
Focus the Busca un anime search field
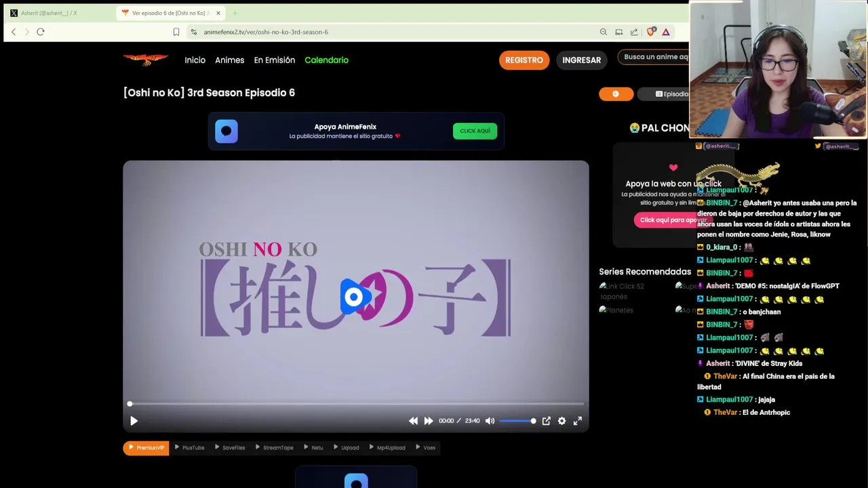pyautogui.click(x=654, y=58)
